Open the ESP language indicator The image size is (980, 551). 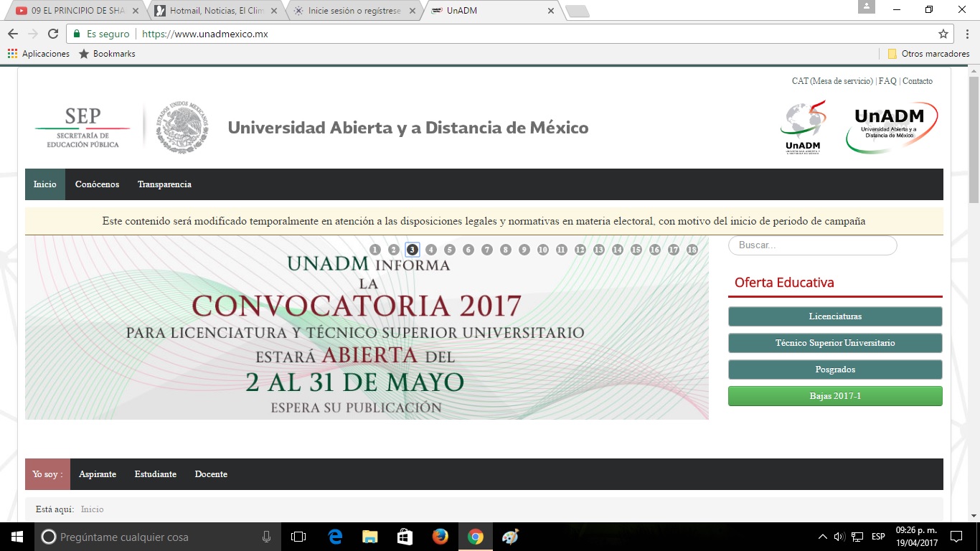[878, 537]
